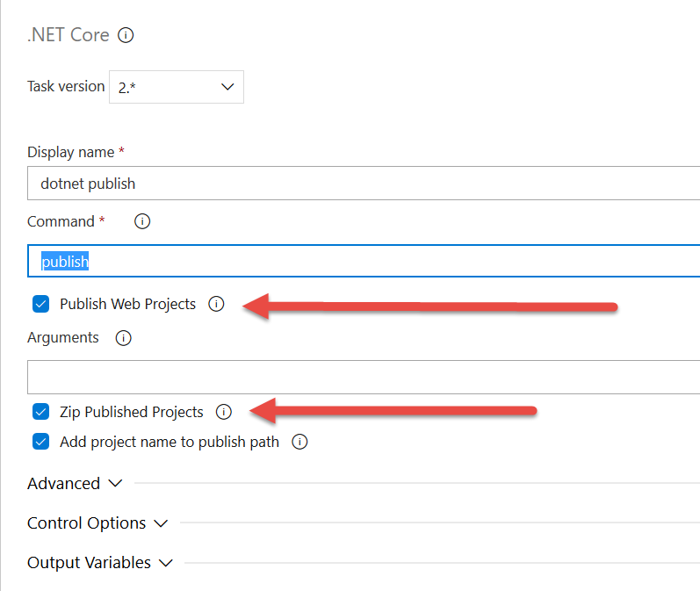Show info for Publish Web Projects
Viewport: 700px width, 591px height.
point(217,304)
